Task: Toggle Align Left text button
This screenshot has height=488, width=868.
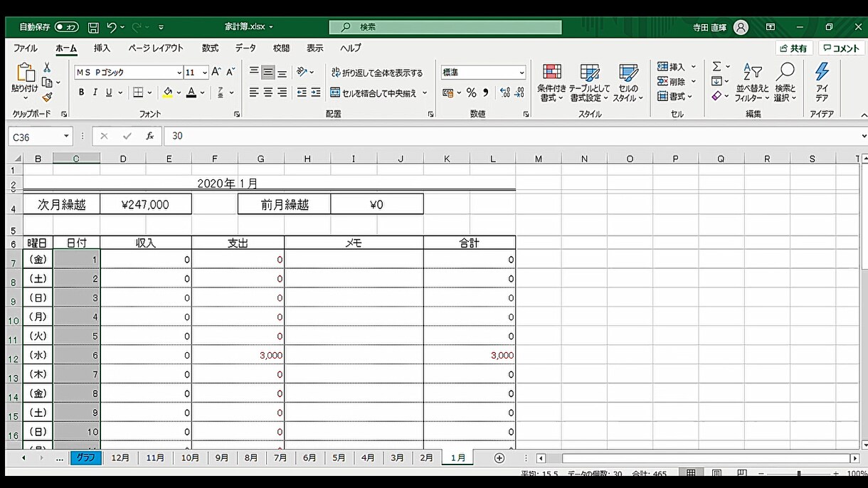Action: pos(254,92)
